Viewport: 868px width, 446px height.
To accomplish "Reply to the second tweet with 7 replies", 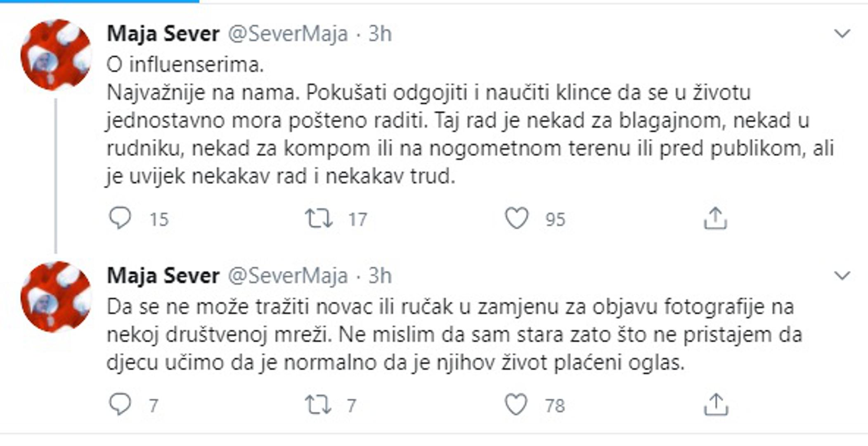I will (x=120, y=405).
